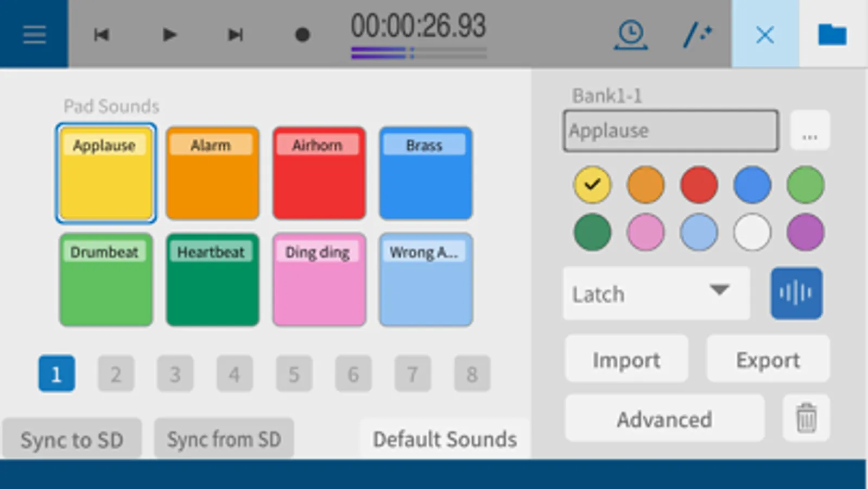
Task: Select the yellow checked color swatch
Action: click(x=592, y=185)
